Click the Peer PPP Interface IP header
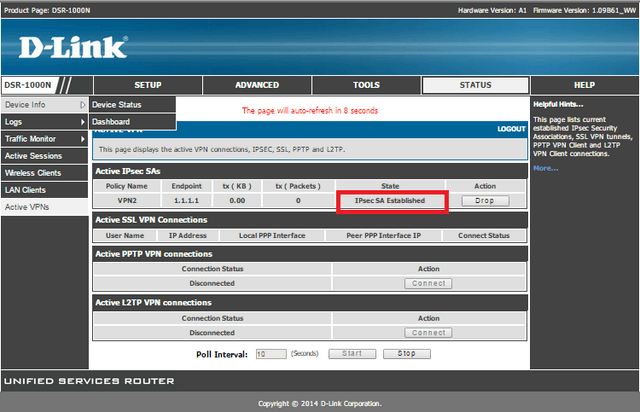The width and height of the screenshot is (640, 412). tap(383, 236)
